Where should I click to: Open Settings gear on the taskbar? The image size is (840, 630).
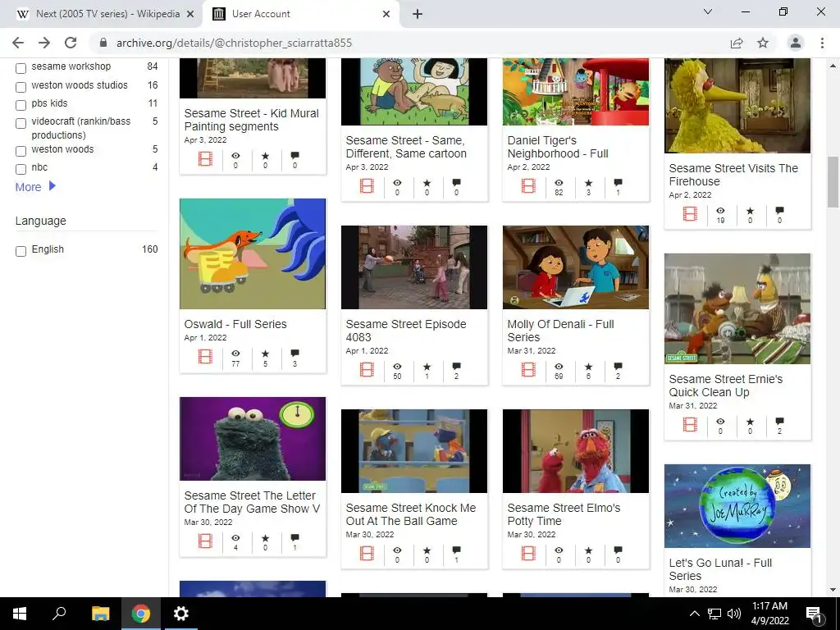(181, 614)
